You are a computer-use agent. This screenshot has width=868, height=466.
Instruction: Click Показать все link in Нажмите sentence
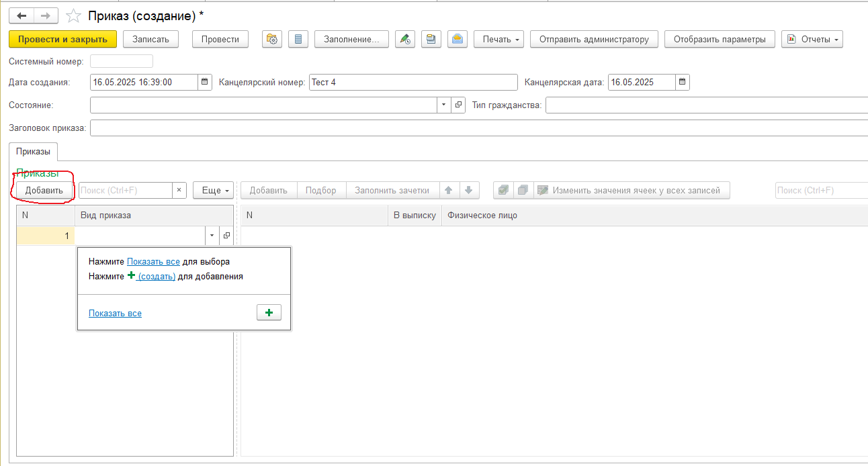pyautogui.click(x=153, y=262)
